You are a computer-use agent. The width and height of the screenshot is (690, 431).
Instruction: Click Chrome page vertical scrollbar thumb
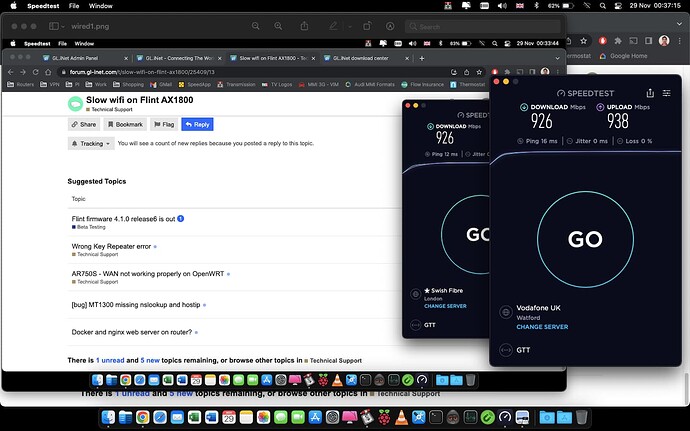pyautogui.click(x=686, y=389)
